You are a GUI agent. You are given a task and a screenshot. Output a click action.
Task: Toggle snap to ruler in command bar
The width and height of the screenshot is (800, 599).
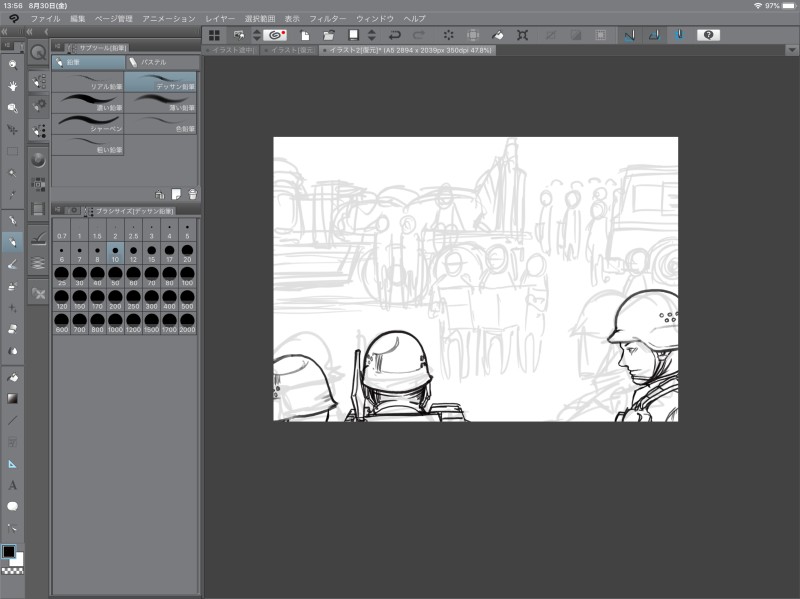point(629,35)
